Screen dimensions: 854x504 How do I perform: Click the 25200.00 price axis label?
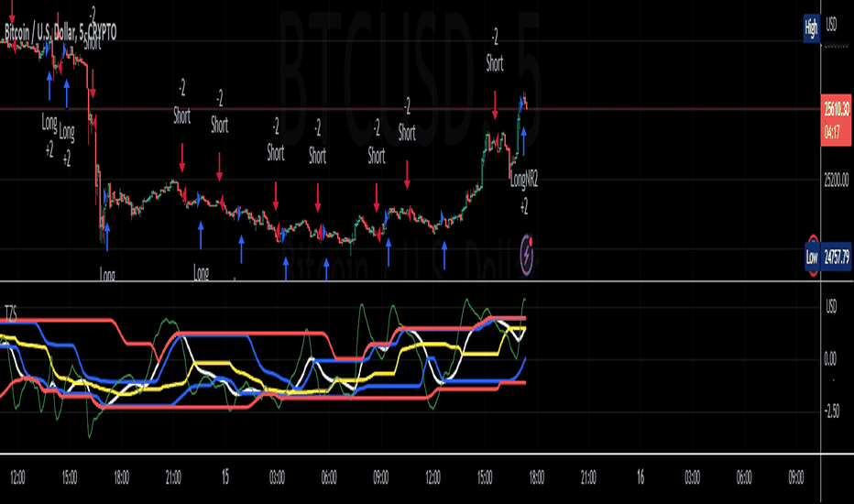pyautogui.click(x=836, y=180)
